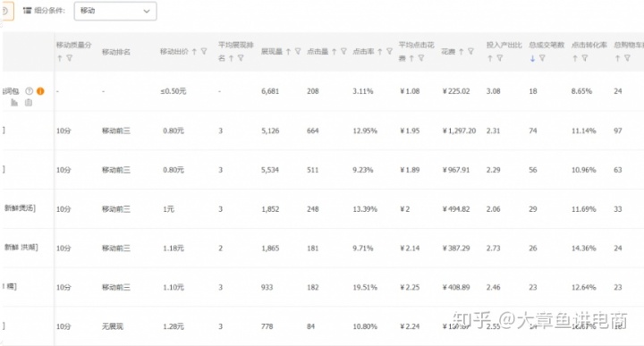Open filter funnel for 点击转化率
Viewport: 644px width, 346px height.
click(x=584, y=58)
